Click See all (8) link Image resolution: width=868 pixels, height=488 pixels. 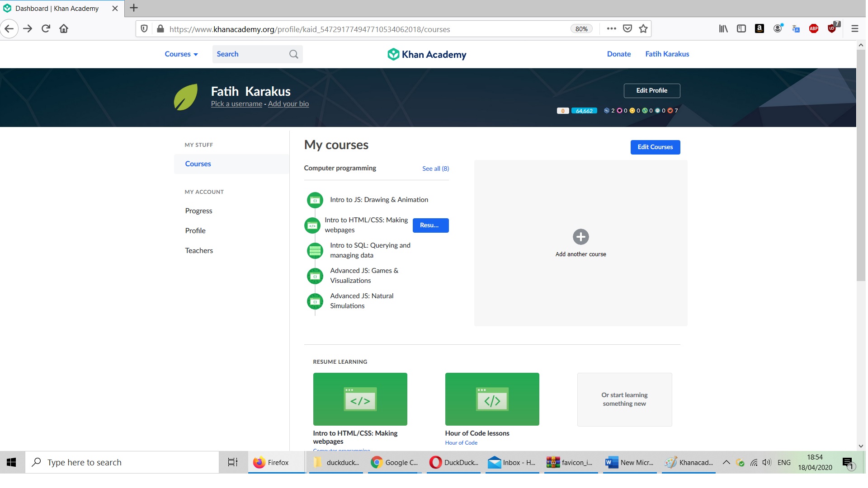point(436,169)
